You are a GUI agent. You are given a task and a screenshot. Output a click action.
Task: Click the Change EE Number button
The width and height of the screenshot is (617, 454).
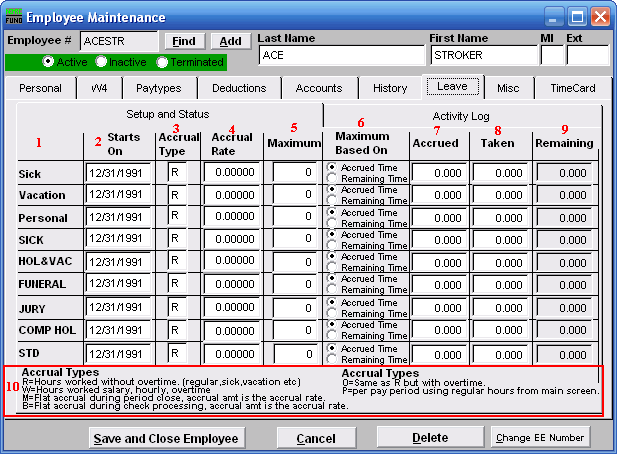pyautogui.click(x=539, y=438)
